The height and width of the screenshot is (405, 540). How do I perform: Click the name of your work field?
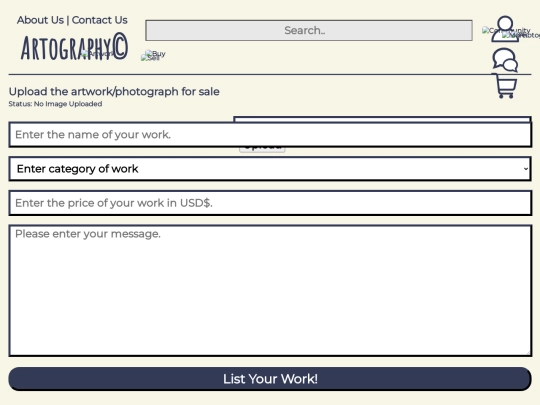[270, 135]
